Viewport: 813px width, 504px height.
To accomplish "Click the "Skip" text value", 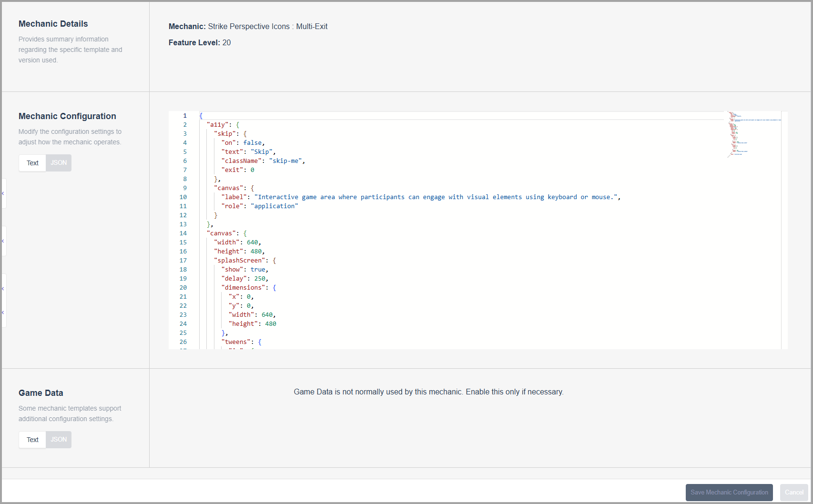I will [262, 152].
